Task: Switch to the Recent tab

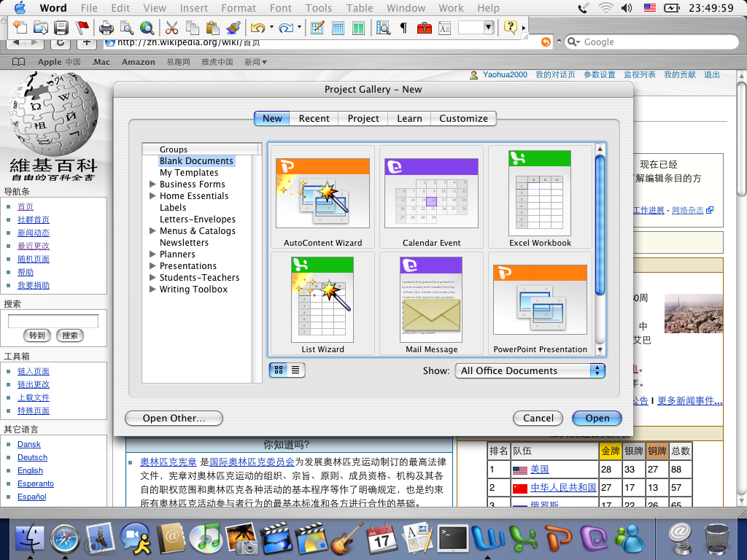Action: [314, 119]
